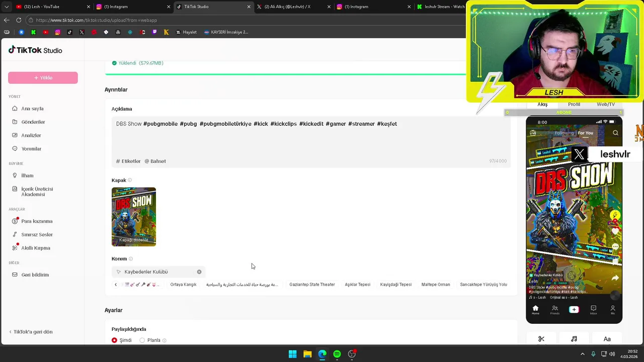Image resolution: width=644 pixels, height=362 pixels.
Task: Choose Sancaktepe Yürüyüş Yolu location
Action: pos(484,285)
